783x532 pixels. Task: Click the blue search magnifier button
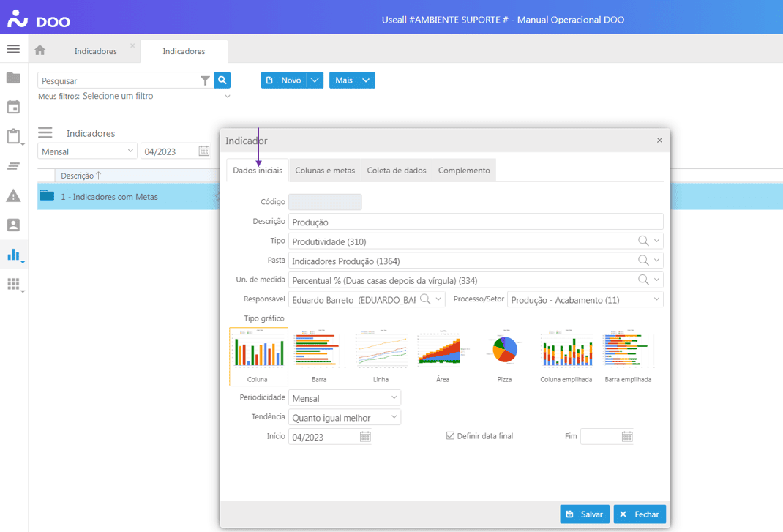pos(222,80)
